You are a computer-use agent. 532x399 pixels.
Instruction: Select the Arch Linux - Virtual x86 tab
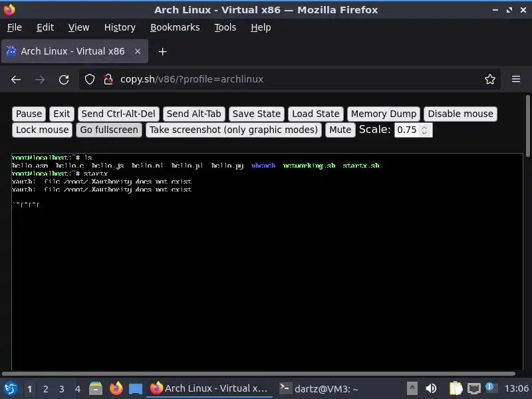(74, 51)
